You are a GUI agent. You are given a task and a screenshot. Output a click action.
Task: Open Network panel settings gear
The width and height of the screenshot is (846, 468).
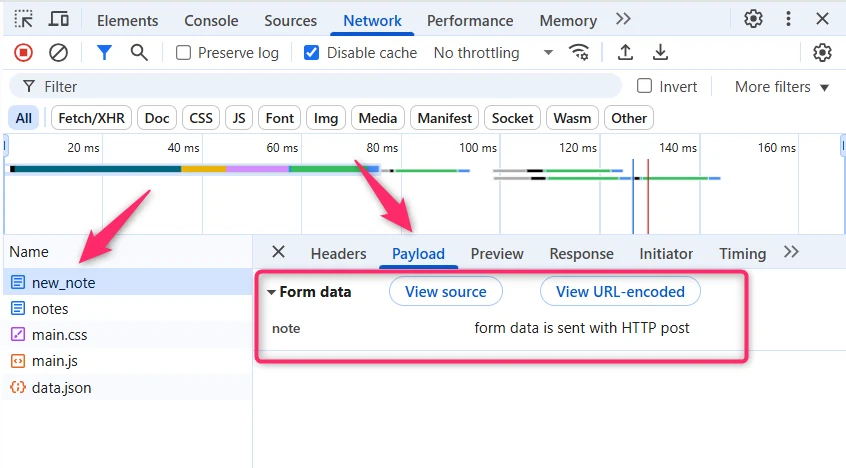[822, 52]
